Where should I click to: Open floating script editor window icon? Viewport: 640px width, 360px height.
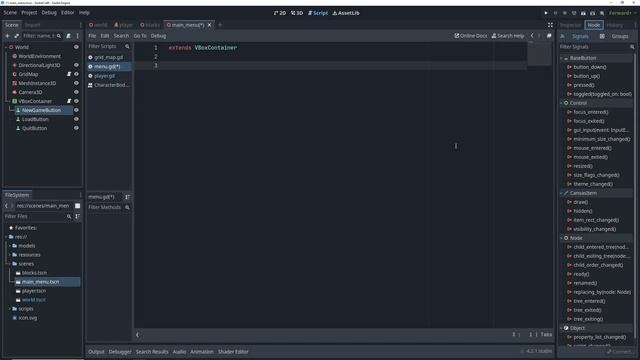click(x=549, y=36)
